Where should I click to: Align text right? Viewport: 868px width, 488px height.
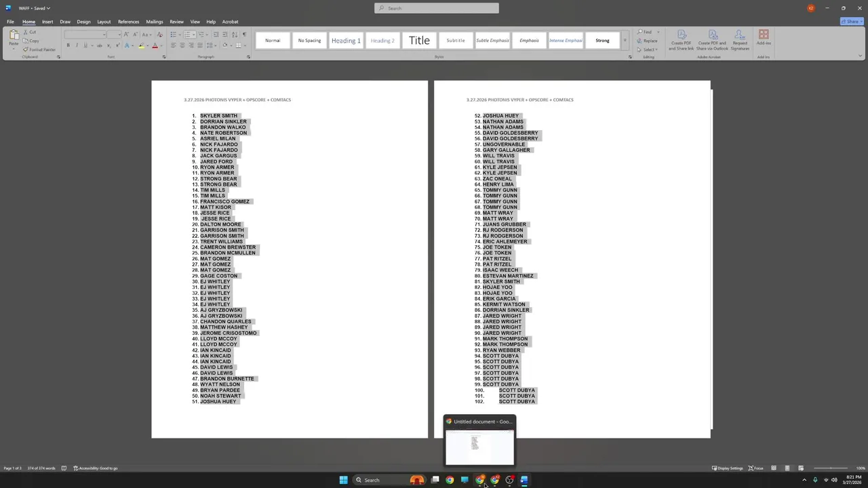pyautogui.click(x=191, y=45)
